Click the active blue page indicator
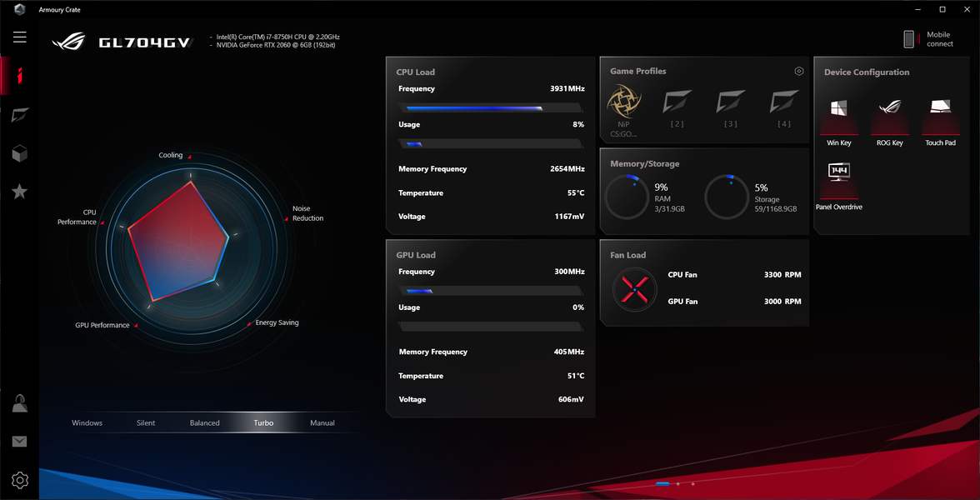The image size is (980, 500). [x=663, y=483]
